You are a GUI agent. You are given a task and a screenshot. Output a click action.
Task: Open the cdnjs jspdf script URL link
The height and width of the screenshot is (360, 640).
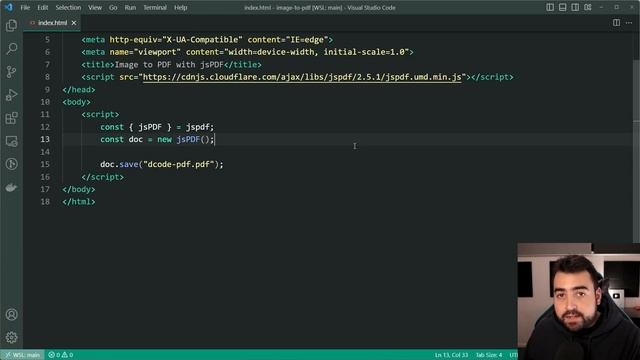302,77
